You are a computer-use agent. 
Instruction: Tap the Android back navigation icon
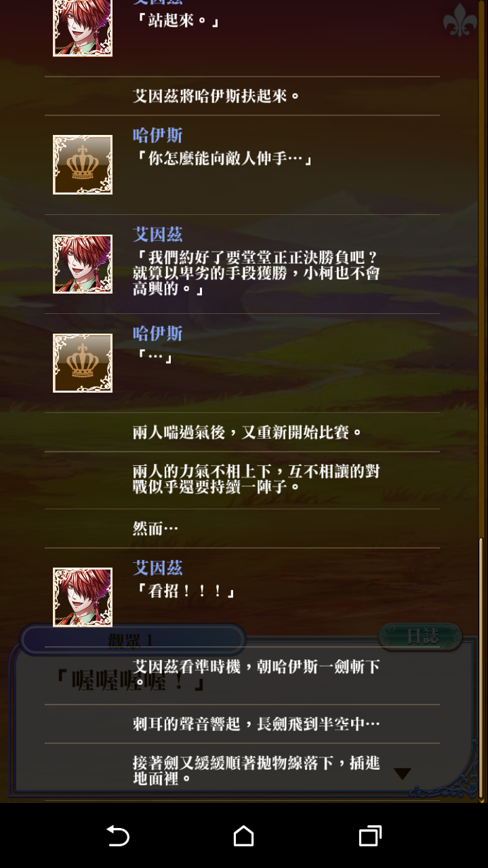pos(118,835)
